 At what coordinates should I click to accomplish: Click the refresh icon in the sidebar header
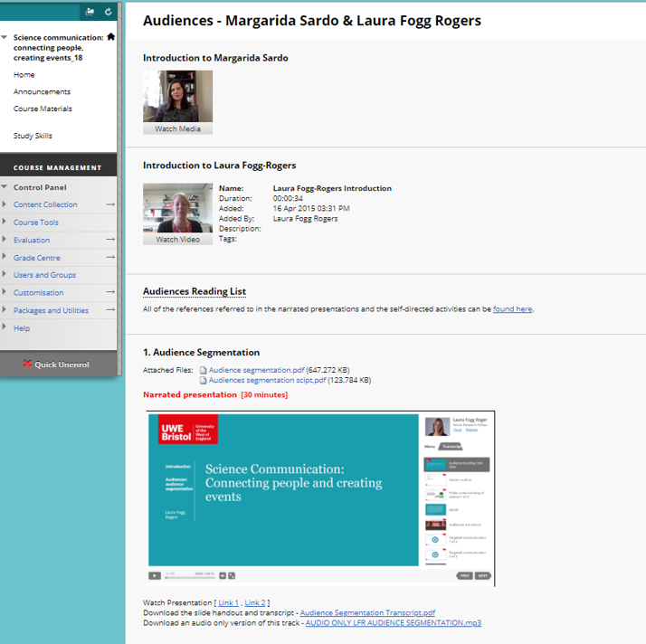(109, 12)
